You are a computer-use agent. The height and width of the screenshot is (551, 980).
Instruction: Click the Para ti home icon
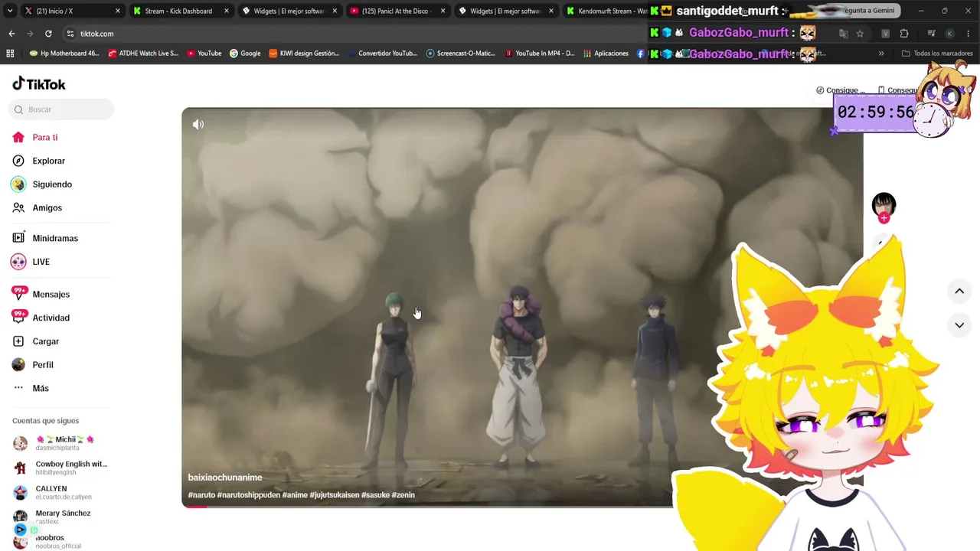coord(18,137)
